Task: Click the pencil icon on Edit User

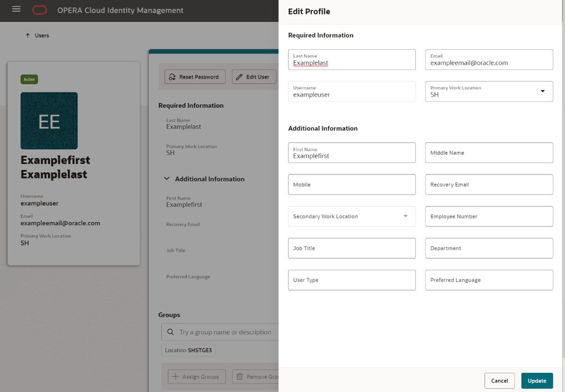Action: coord(240,76)
